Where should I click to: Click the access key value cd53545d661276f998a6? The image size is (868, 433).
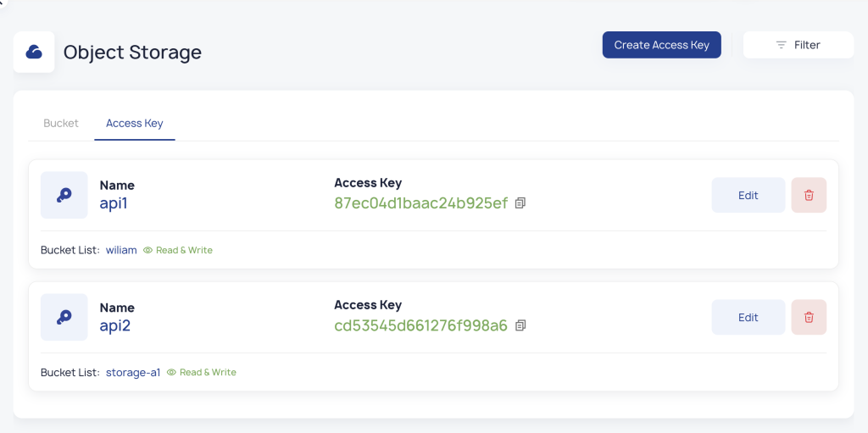421,325
